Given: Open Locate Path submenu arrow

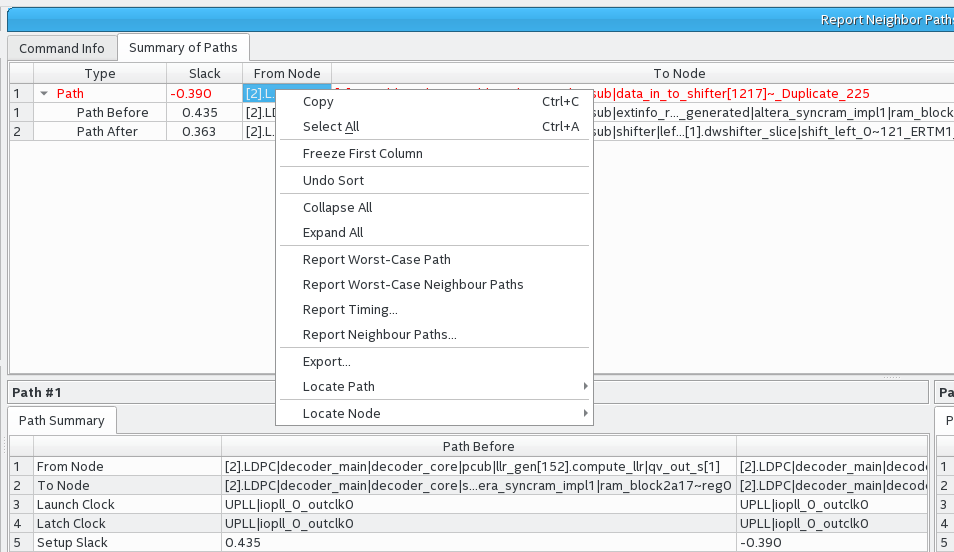Looking at the screenshot, I should point(585,387).
